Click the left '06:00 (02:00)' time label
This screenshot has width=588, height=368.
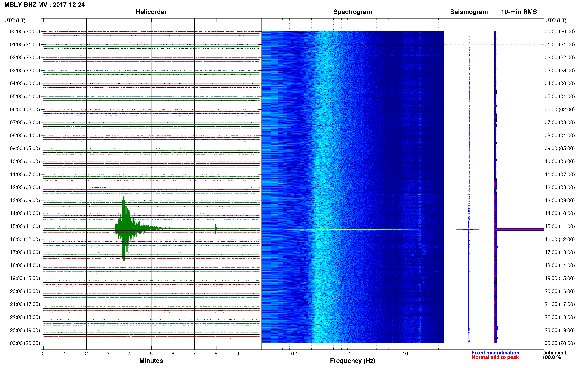pyautogui.click(x=25, y=110)
